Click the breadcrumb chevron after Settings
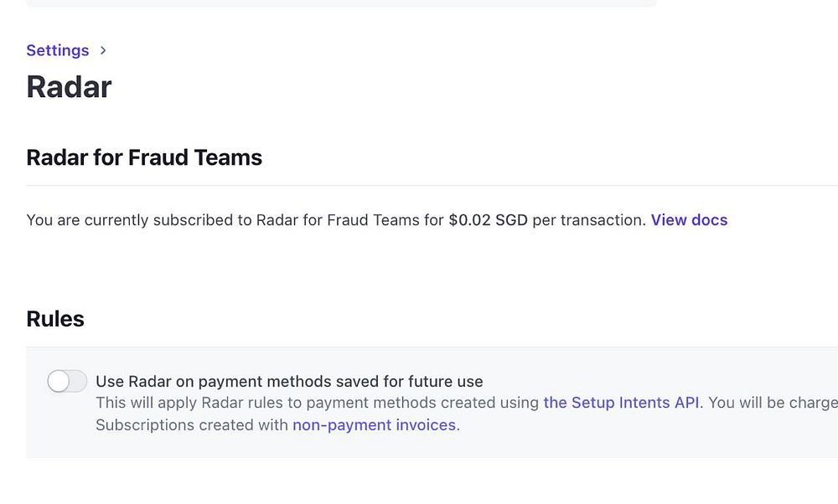The height and width of the screenshot is (504, 838). point(103,50)
